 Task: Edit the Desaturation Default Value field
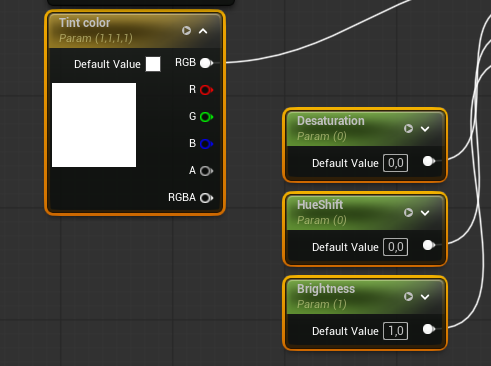click(x=395, y=163)
